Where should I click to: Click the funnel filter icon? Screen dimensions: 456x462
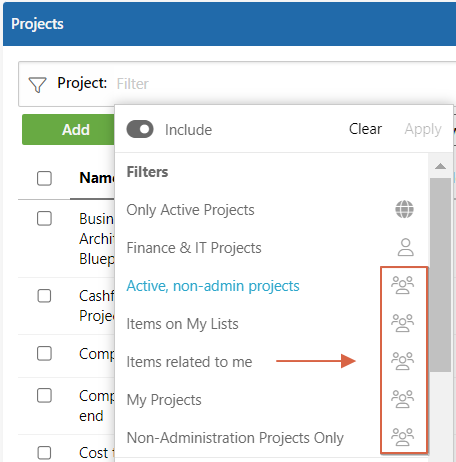[x=37, y=85]
